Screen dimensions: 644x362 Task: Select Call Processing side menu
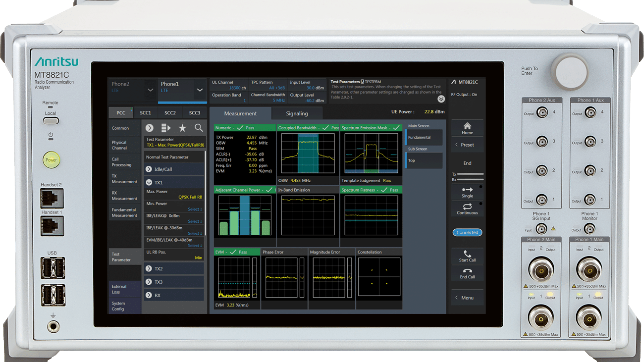tap(125, 162)
